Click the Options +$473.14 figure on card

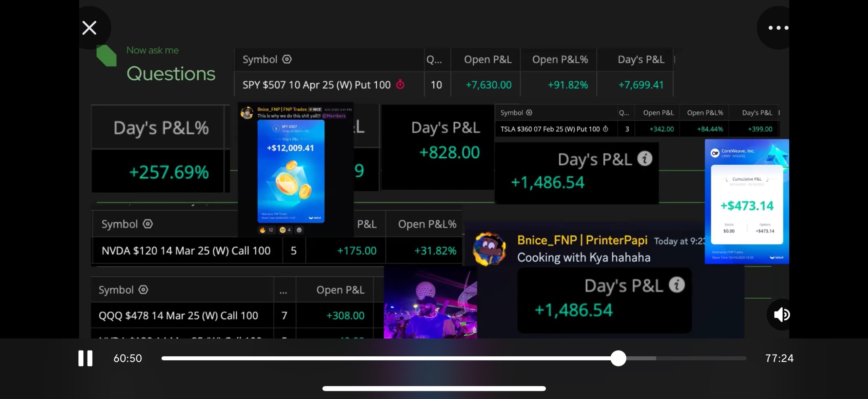[765, 231]
